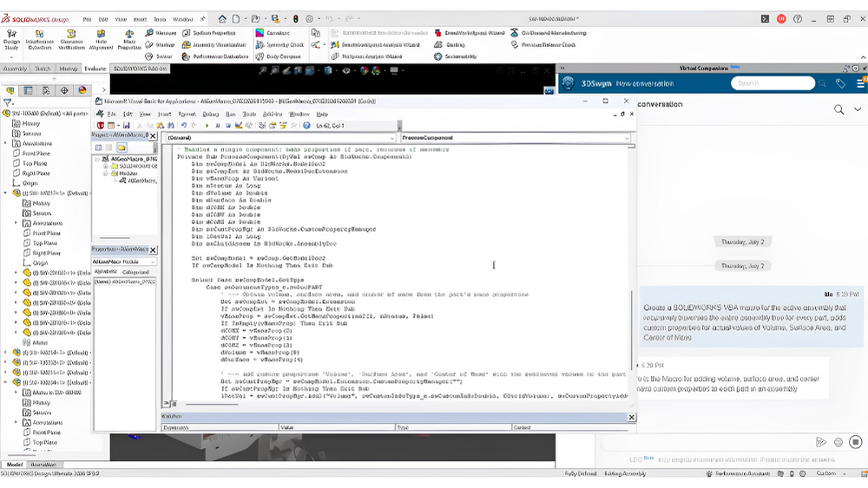Open Body Compare tool

pos(278,56)
